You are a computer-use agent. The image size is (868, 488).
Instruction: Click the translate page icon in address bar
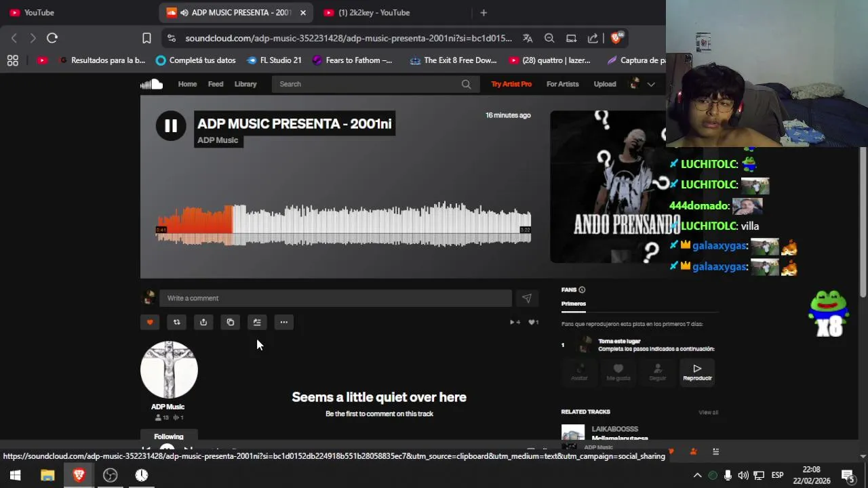click(528, 39)
